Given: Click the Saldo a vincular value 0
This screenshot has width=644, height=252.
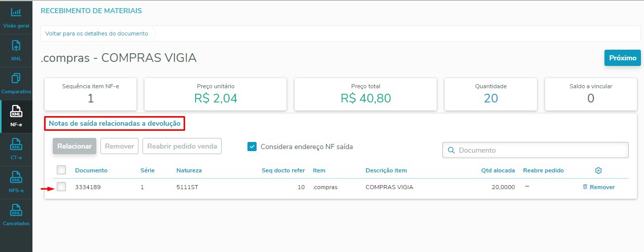Looking at the screenshot, I should (x=591, y=98).
